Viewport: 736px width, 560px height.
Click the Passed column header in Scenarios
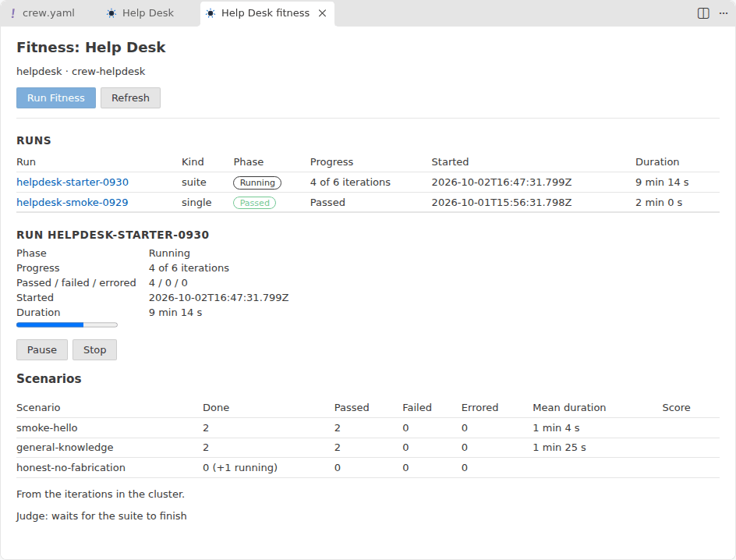pos(352,407)
